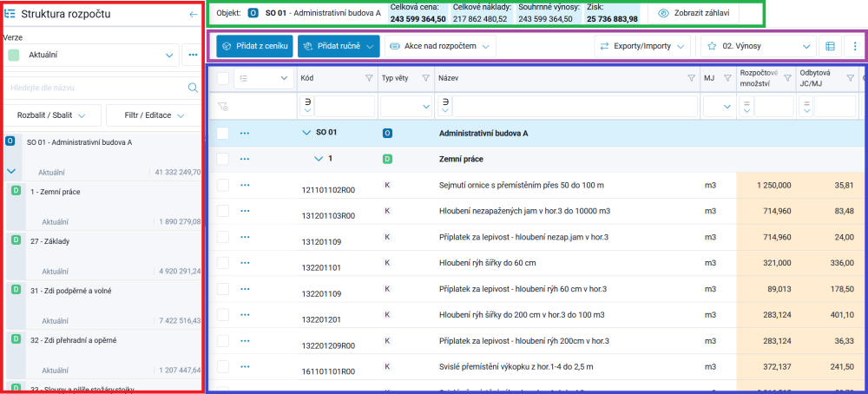Click the Odbytová JC/MJ filter icon
This screenshot has width=868, height=394.
point(851,79)
